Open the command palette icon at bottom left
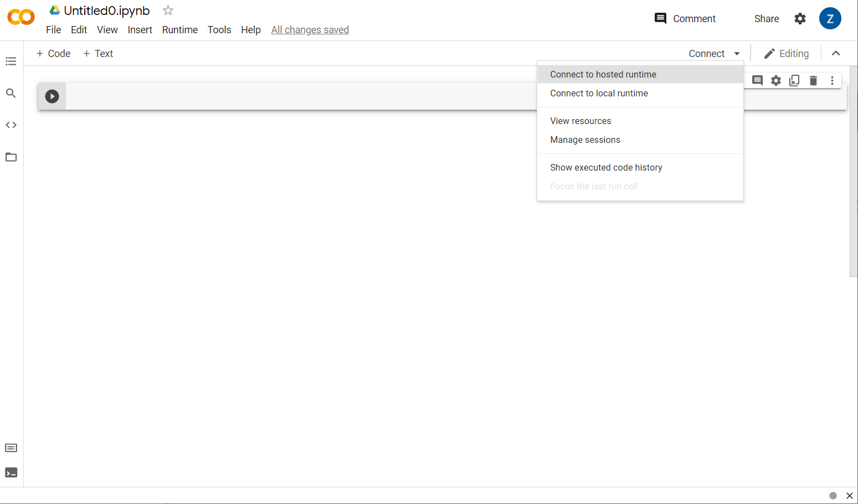Image resolution: width=858 pixels, height=504 pixels. click(x=11, y=448)
